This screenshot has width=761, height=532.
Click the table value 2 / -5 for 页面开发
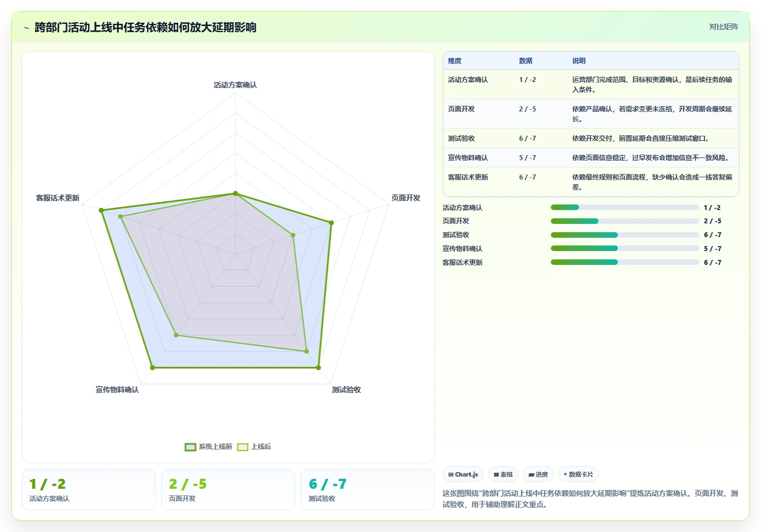pyautogui.click(x=527, y=109)
